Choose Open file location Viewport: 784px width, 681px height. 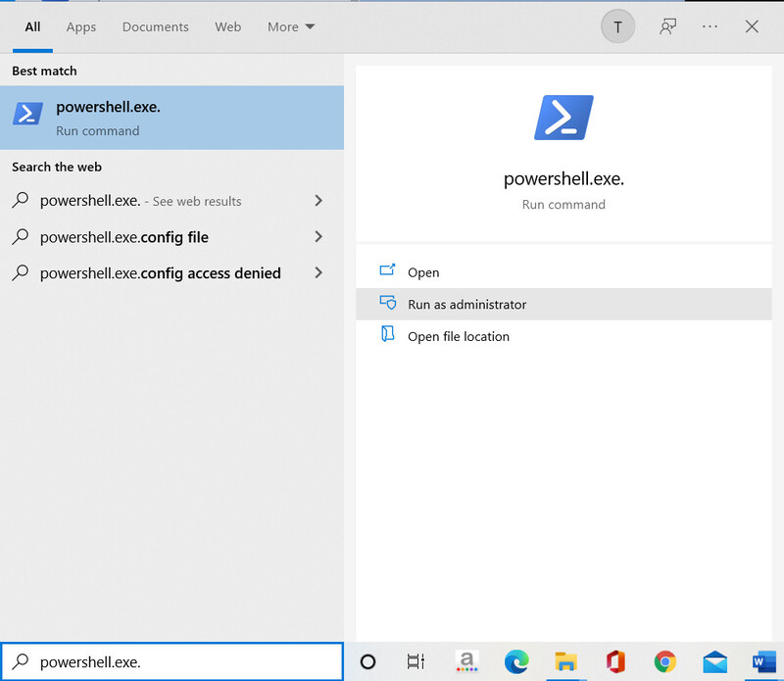pyautogui.click(x=563, y=336)
